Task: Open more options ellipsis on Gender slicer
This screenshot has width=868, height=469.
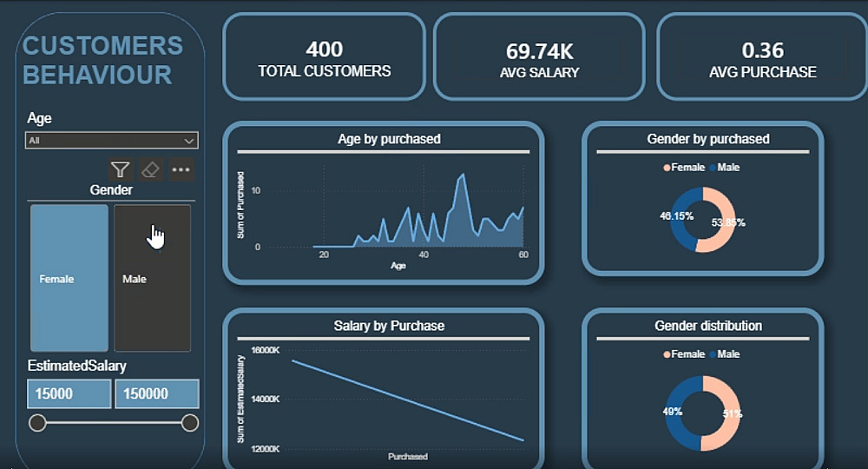Action: (181, 169)
